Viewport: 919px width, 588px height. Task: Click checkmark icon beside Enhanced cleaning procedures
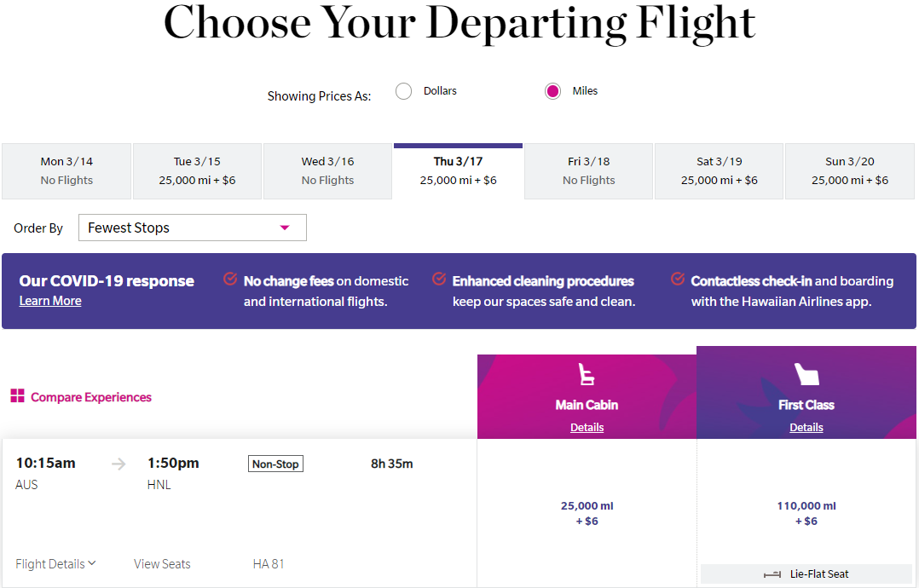tap(439, 280)
